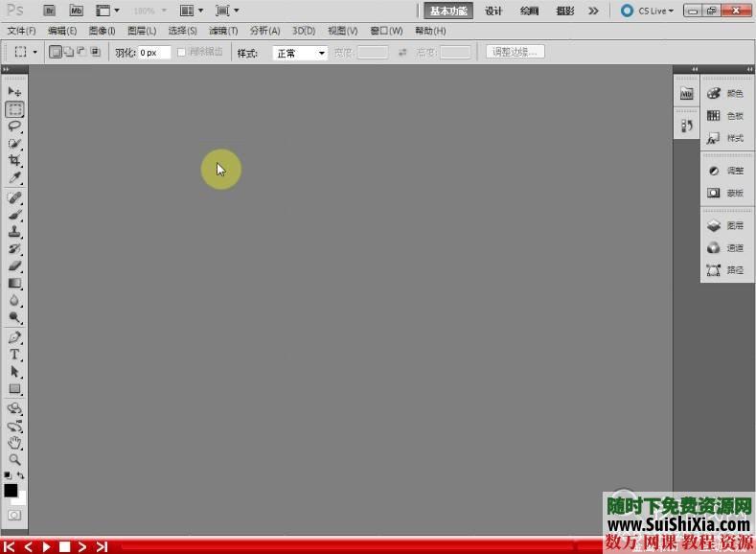This screenshot has width=756, height=554.
Task: Select the Hand tool
Action: 14,443
